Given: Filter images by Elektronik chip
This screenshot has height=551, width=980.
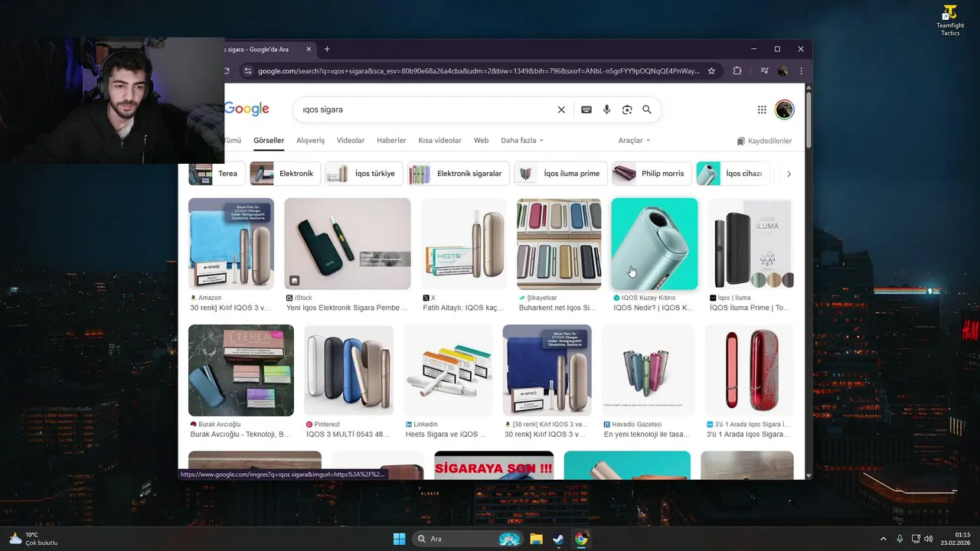Looking at the screenshot, I should [285, 174].
